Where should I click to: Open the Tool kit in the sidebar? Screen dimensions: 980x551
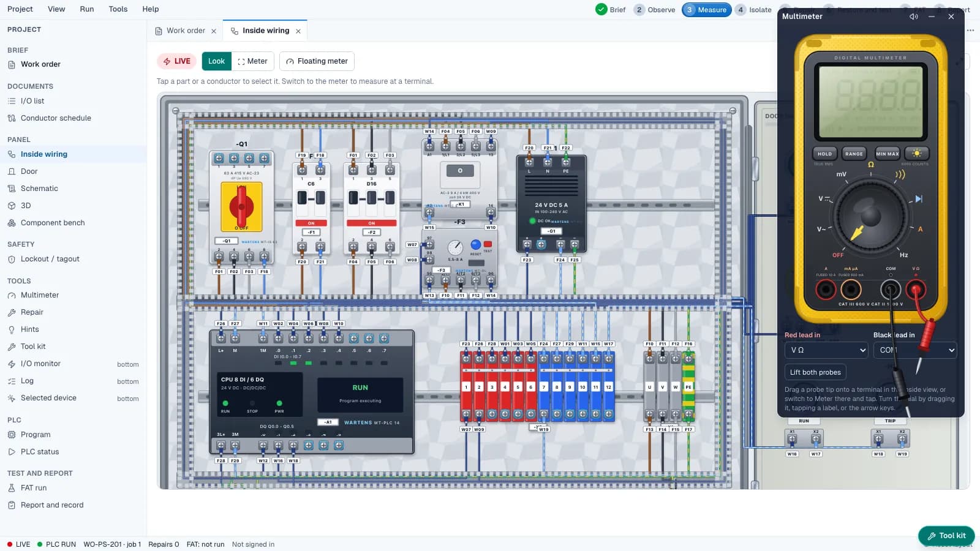click(x=33, y=347)
